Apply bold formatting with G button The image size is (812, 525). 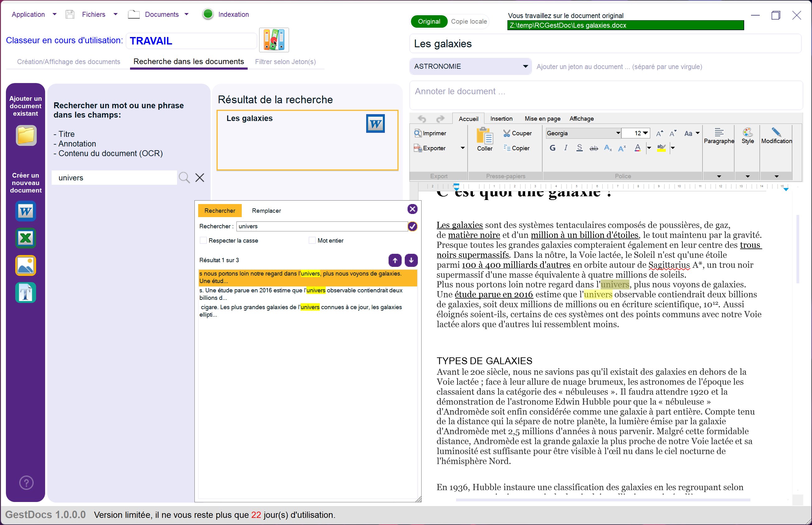pyautogui.click(x=553, y=148)
